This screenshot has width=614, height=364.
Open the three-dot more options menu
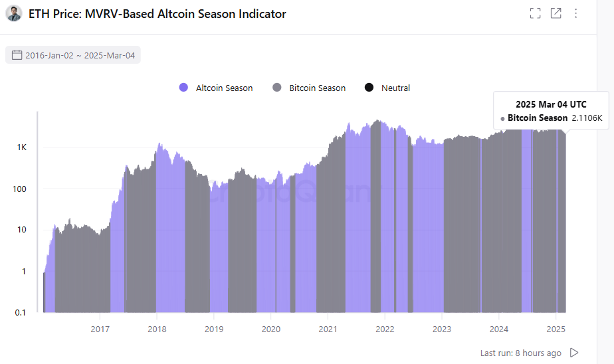coord(575,13)
